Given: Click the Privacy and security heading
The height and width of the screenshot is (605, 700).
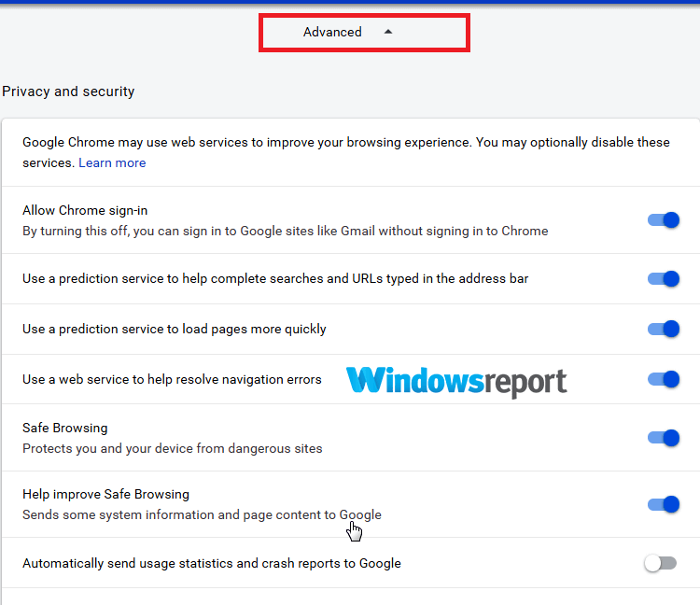Looking at the screenshot, I should click(68, 91).
